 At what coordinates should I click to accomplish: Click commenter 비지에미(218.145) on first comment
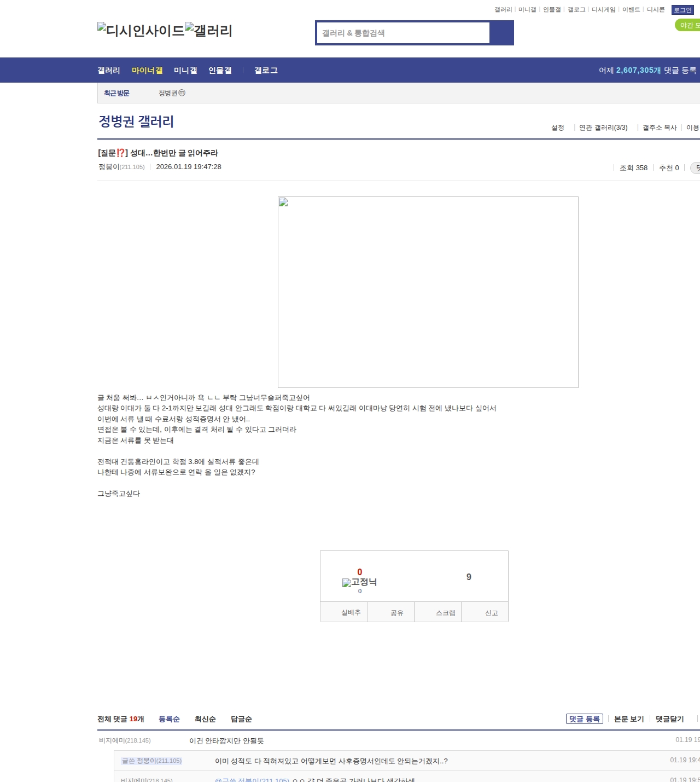tap(125, 740)
